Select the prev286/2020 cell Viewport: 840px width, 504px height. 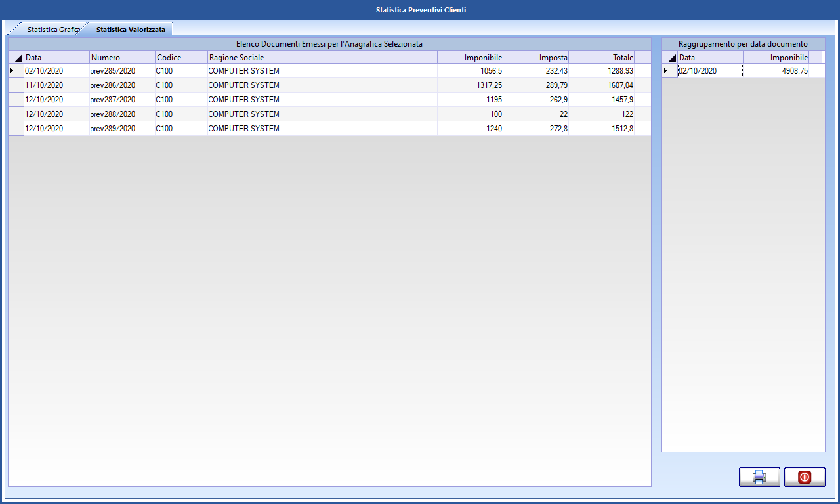pyautogui.click(x=123, y=85)
